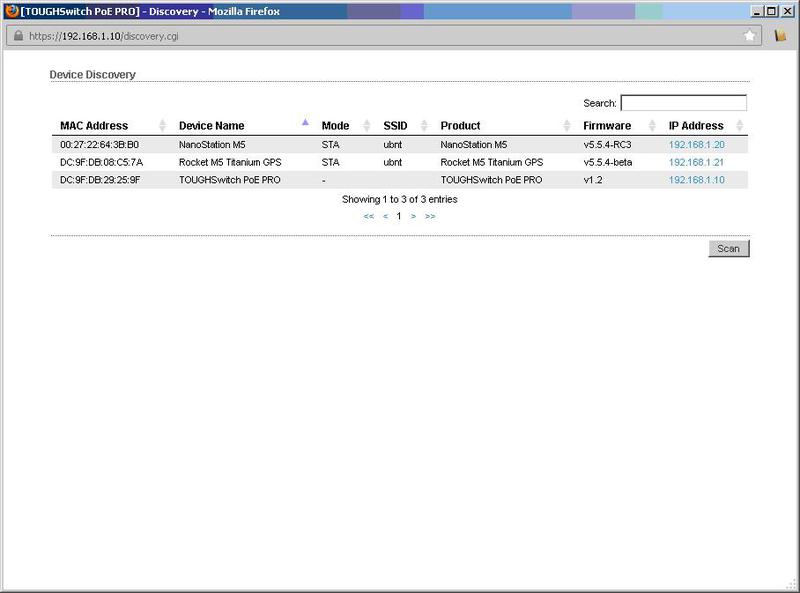Image resolution: width=800 pixels, height=593 pixels.
Task: Open IP link 192.168.1.10
Action: point(696,180)
